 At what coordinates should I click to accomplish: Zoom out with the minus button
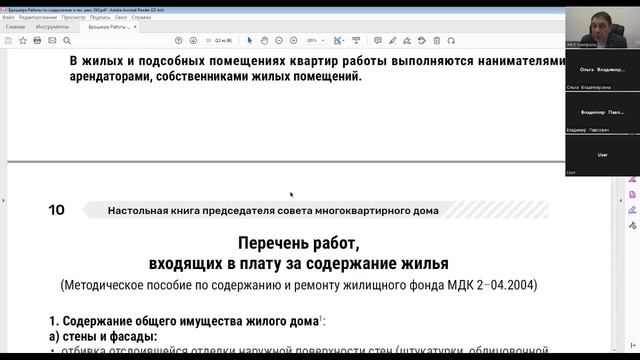(x=279, y=40)
